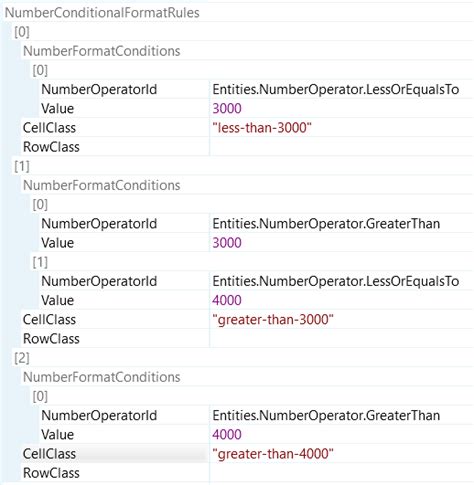Select the NumberConditionalFormatRules root row
The width and height of the screenshot is (474, 485).
pyautogui.click(x=102, y=13)
